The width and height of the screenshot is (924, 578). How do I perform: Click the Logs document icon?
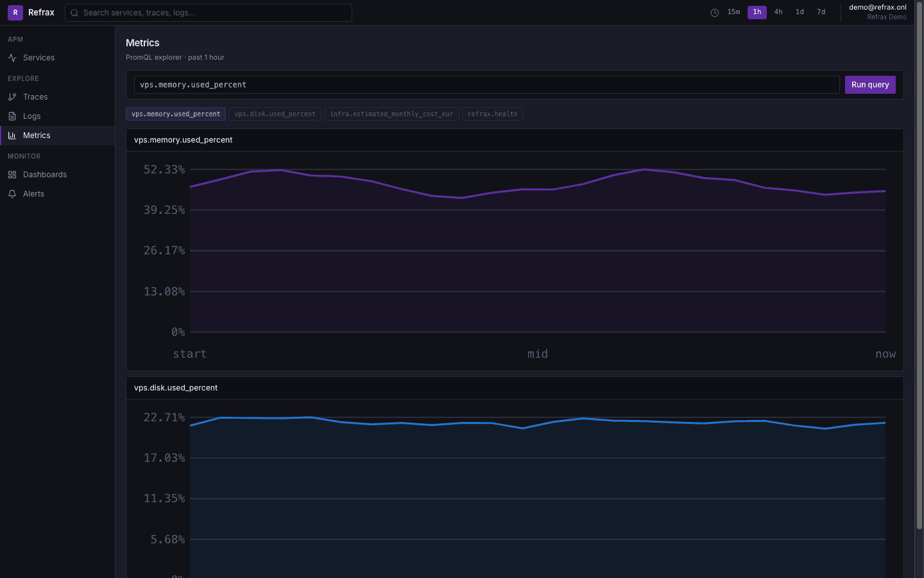click(12, 116)
